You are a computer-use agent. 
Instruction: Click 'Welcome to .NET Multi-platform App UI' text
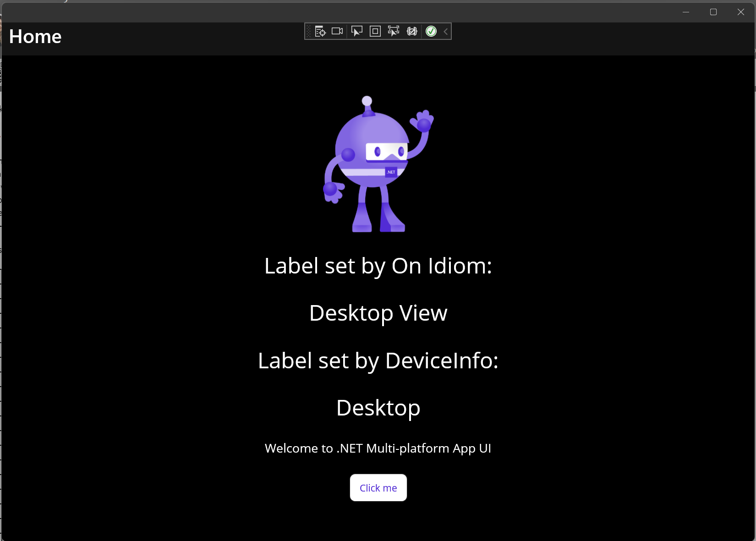click(x=378, y=448)
